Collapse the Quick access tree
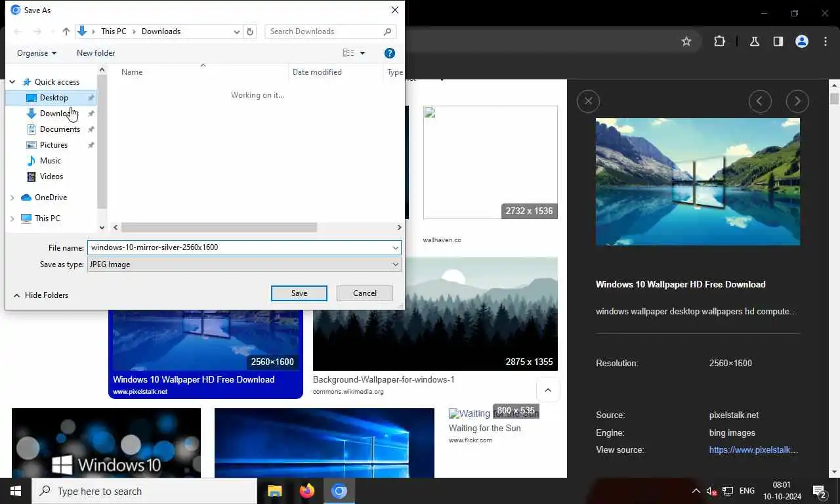 tap(12, 82)
